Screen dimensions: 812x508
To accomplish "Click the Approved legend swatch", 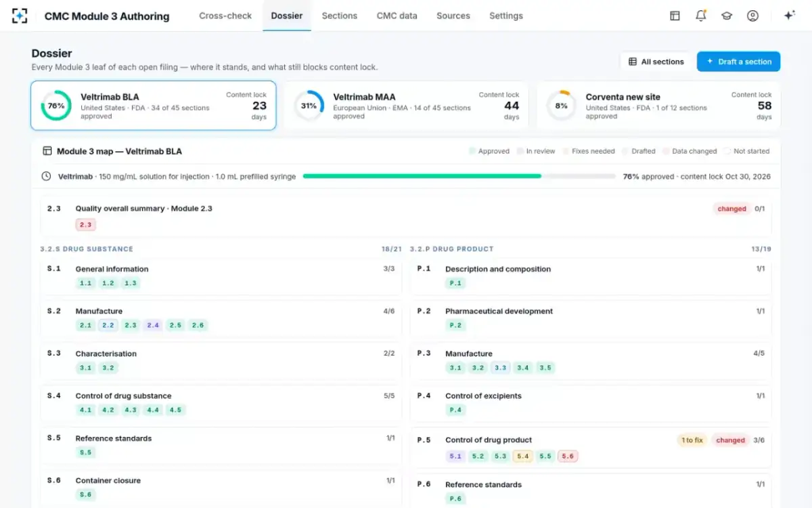I will [x=472, y=151].
